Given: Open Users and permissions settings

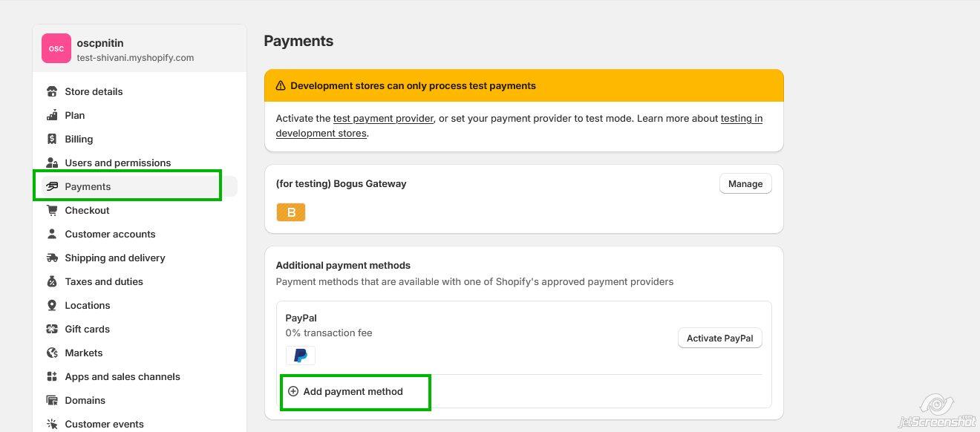Looking at the screenshot, I should coord(117,163).
